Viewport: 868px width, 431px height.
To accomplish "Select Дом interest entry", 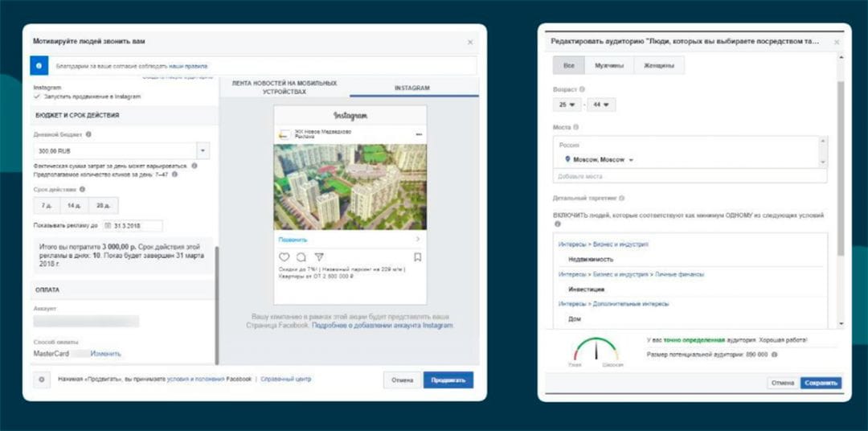I will [x=574, y=319].
